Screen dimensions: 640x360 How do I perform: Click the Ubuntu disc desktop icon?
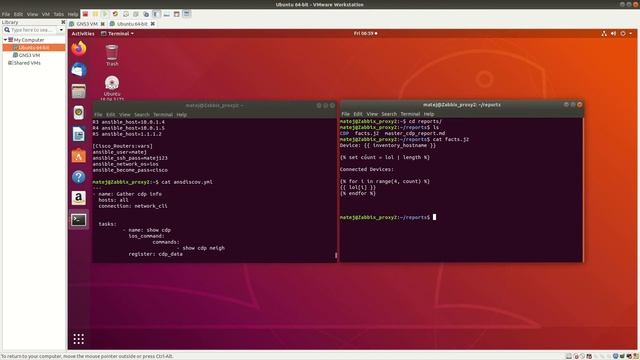(112, 87)
